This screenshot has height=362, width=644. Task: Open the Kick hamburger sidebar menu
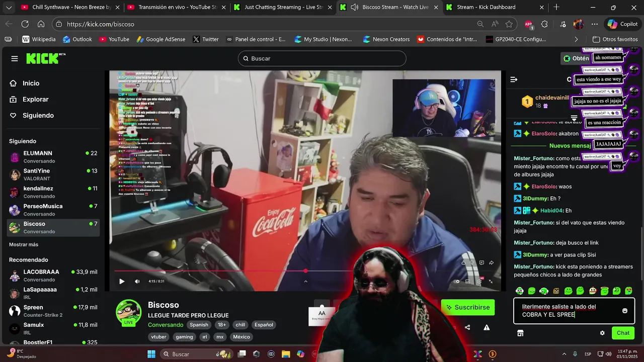(x=15, y=58)
